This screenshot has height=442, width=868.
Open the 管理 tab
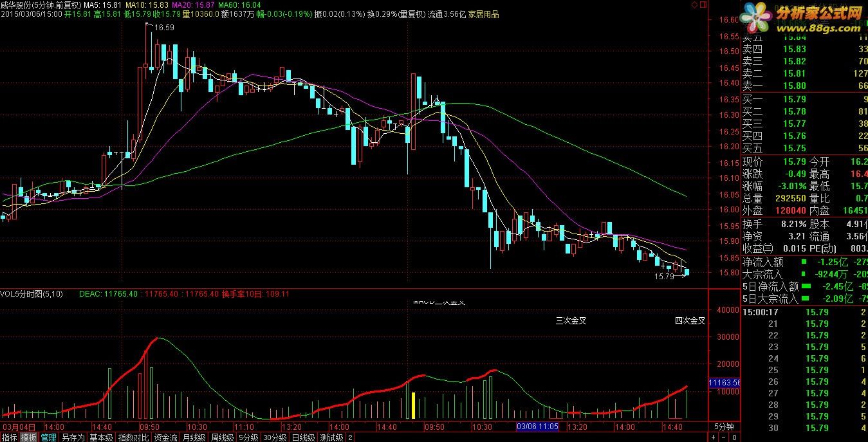(49, 437)
